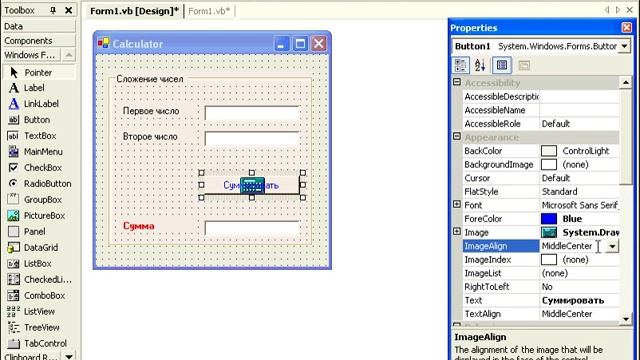This screenshot has height=360, width=640.
Task: Click the BackgroundImage (none) swatch
Action: coord(549,164)
